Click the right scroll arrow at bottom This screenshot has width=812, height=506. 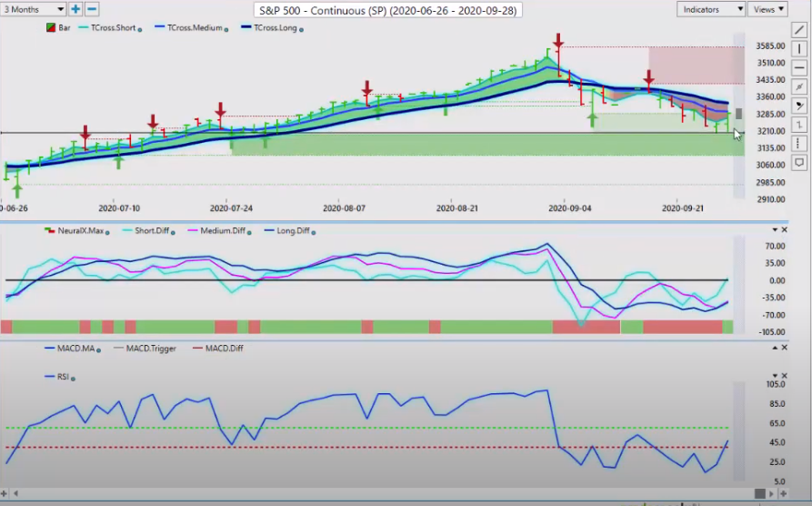tap(772, 493)
